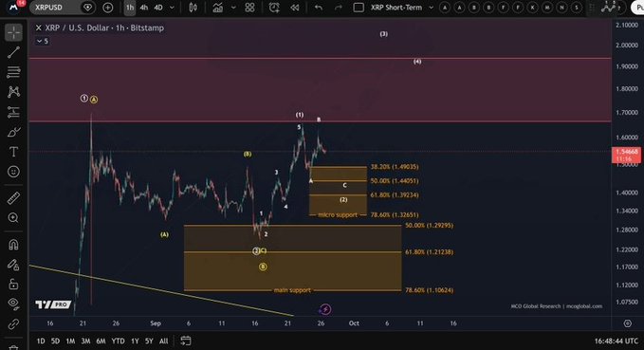The image size is (644, 350).
Task: Switch to the 4h interval
Action: pyautogui.click(x=144, y=8)
